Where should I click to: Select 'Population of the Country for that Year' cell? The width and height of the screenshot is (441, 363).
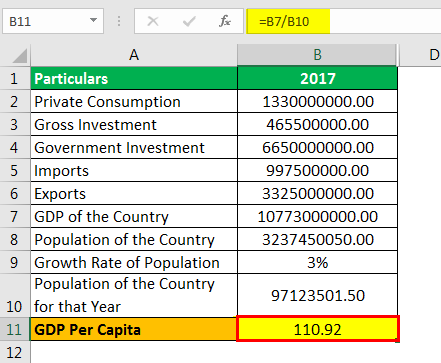tap(134, 296)
